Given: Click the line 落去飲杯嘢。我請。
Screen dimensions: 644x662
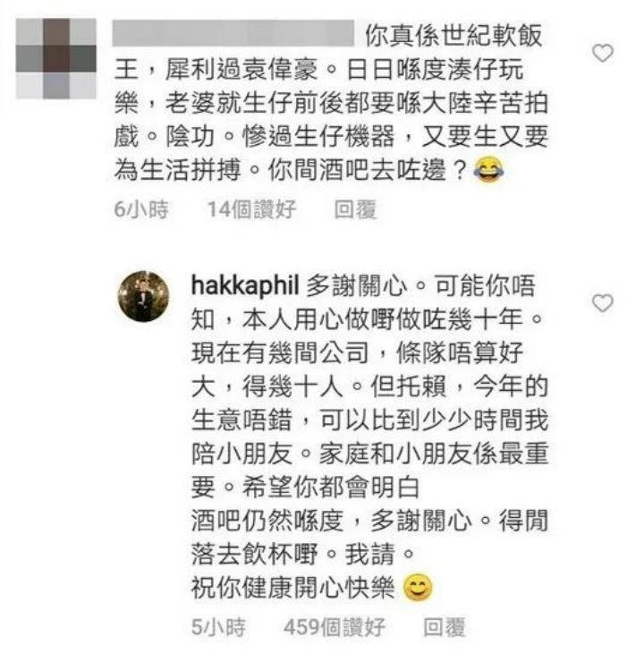Looking at the screenshot, I should click(303, 554).
